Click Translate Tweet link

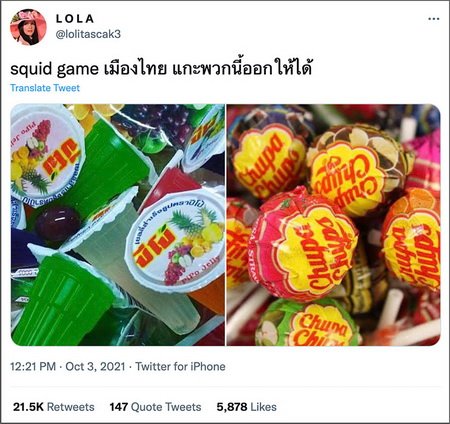pos(45,88)
